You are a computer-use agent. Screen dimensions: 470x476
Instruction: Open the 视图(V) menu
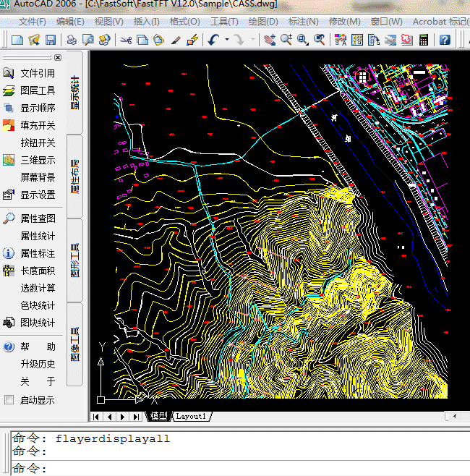[x=109, y=22]
